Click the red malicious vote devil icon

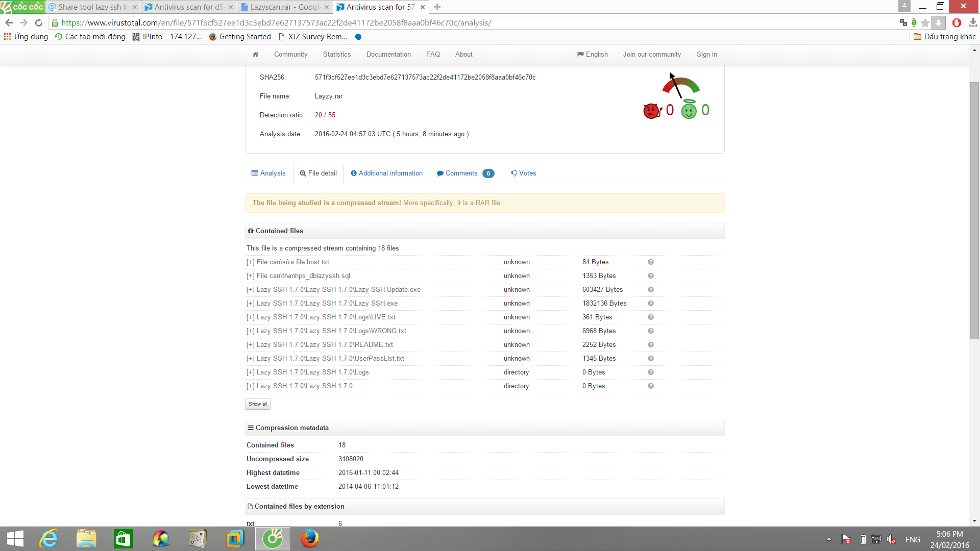(x=652, y=110)
